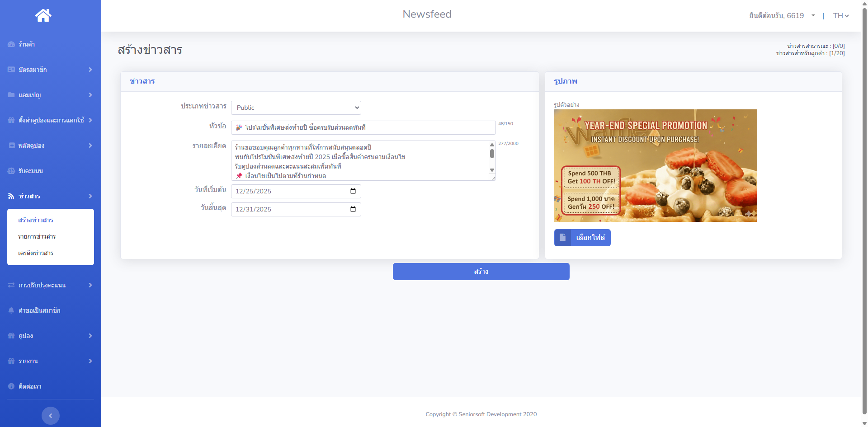
Task: Expand the รายงาน submenu chevron
Action: [x=90, y=361]
